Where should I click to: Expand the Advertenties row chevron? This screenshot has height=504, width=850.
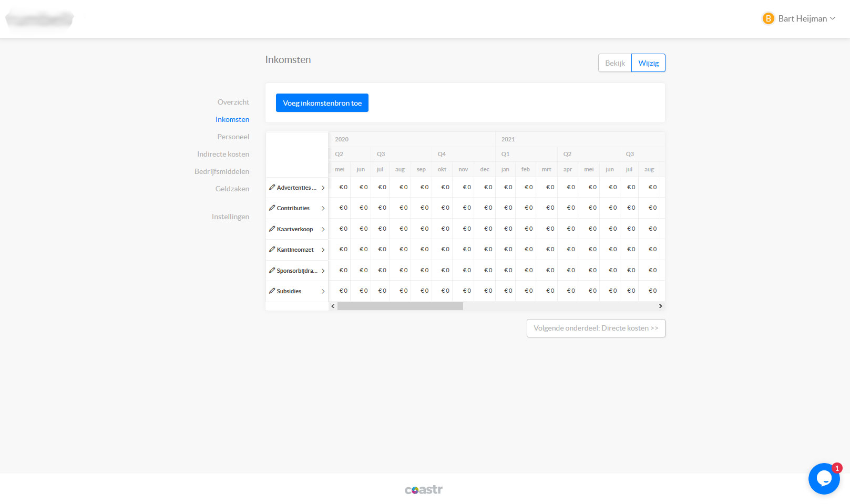[x=323, y=188]
